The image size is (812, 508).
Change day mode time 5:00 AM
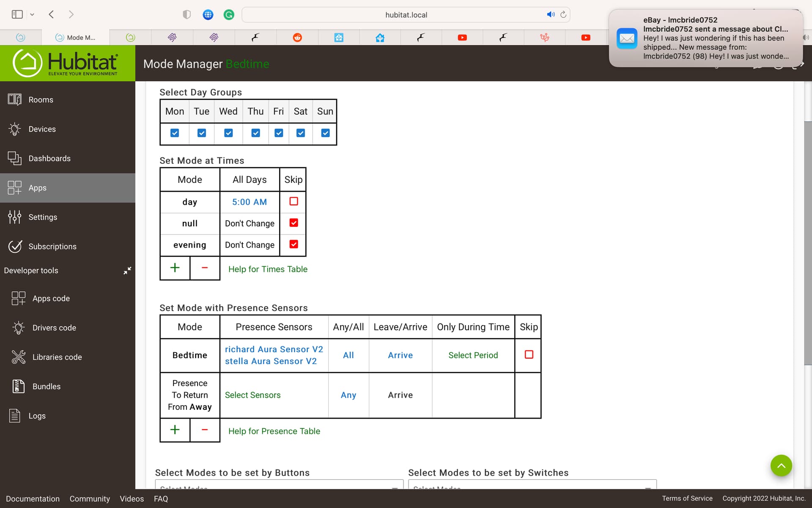point(250,202)
